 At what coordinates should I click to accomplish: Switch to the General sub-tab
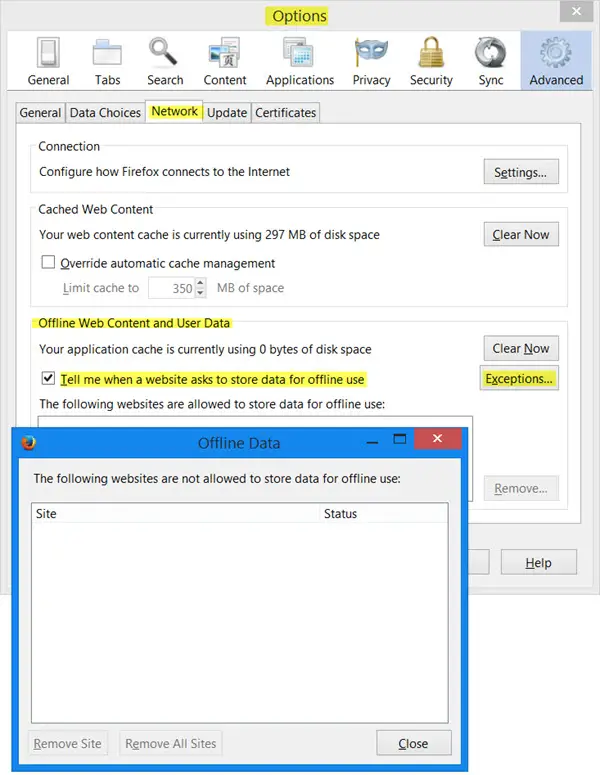[x=40, y=113]
